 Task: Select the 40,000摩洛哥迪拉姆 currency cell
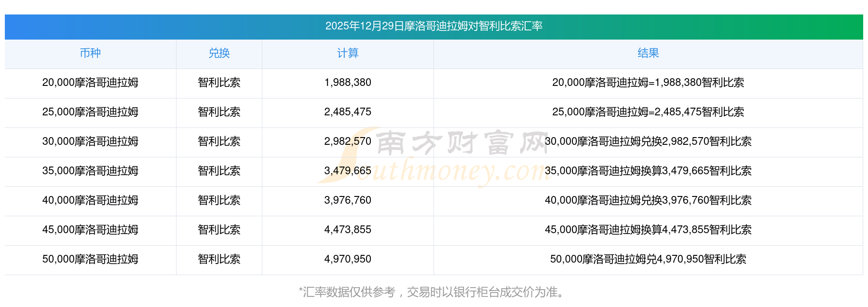pos(90,200)
